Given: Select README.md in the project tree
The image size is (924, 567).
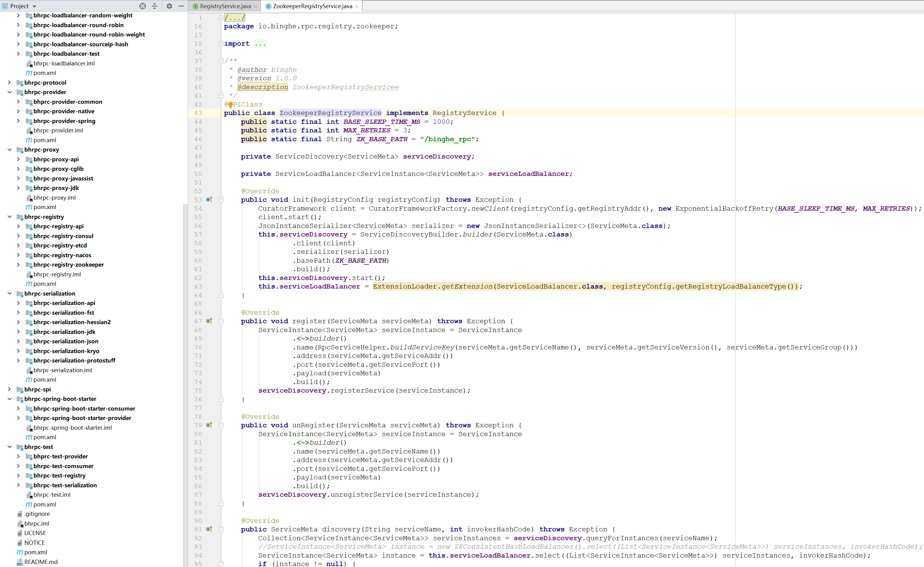Looking at the screenshot, I should [41, 562].
